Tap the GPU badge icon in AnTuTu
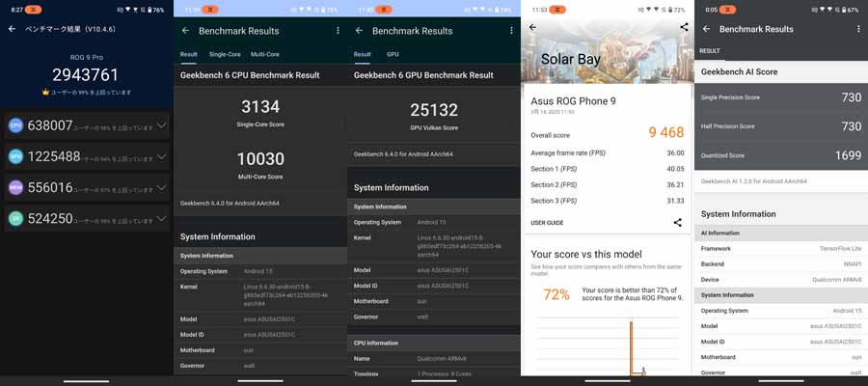Viewport: 868px width, 386px height. coord(15,156)
